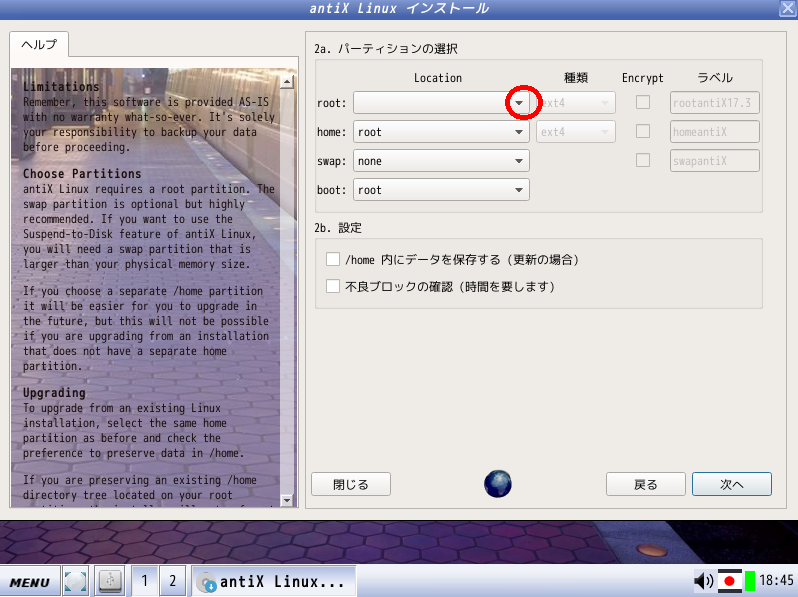Switch to workspace 1
798x597 pixels.
(x=145, y=581)
